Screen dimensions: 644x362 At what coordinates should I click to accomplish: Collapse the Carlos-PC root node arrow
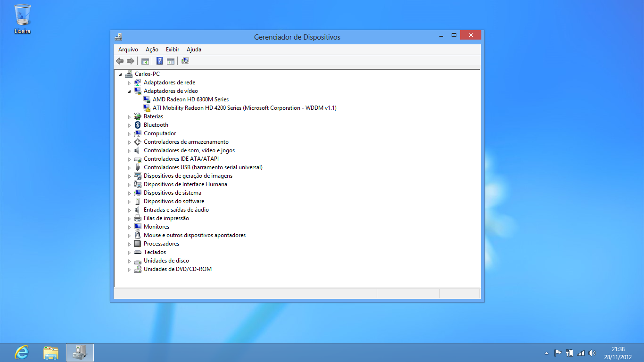tap(120, 74)
